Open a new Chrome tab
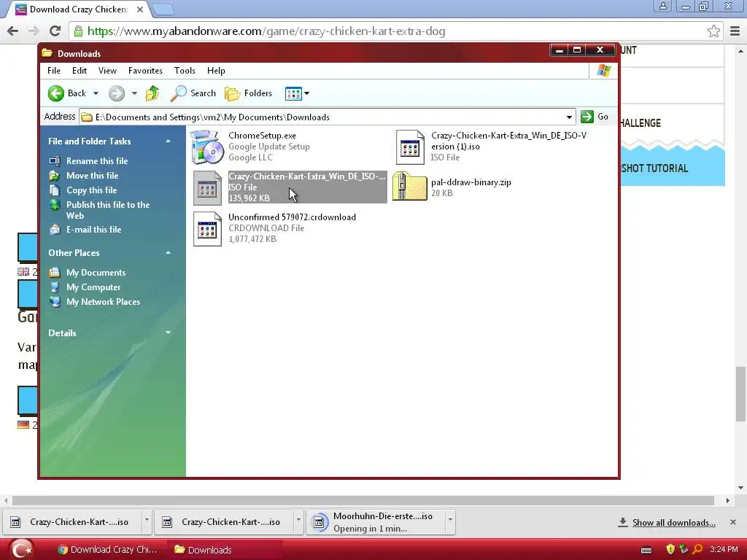 pos(163,9)
